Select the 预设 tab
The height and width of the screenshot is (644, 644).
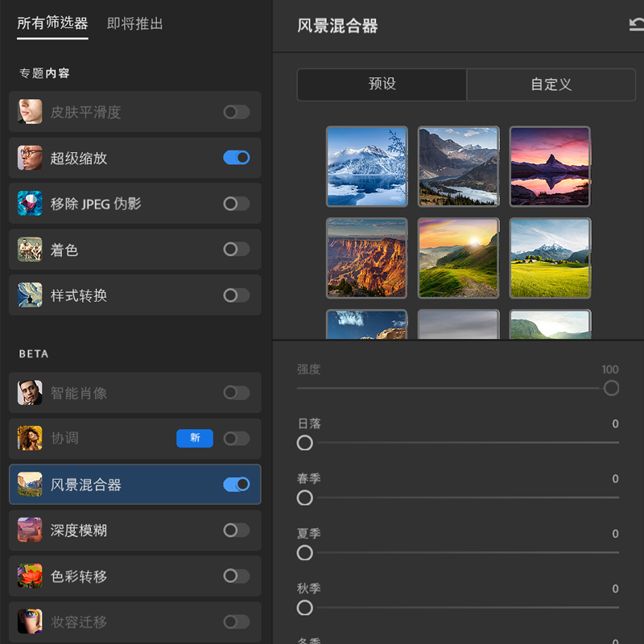tap(382, 85)
